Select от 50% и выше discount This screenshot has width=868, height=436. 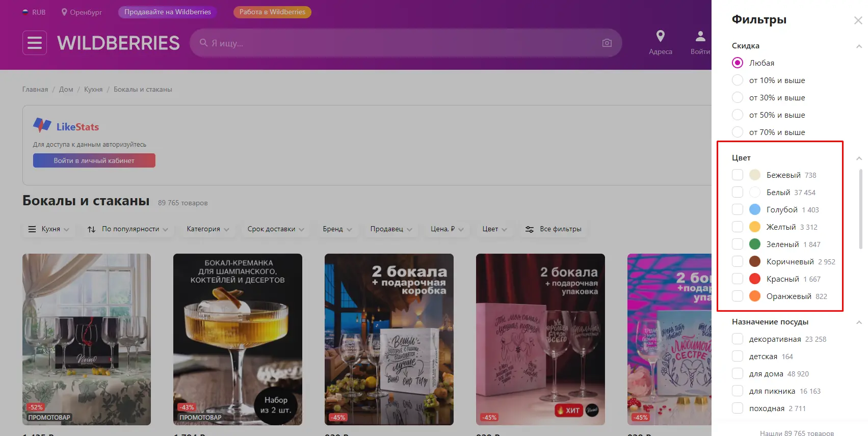[x=738, y=115]
